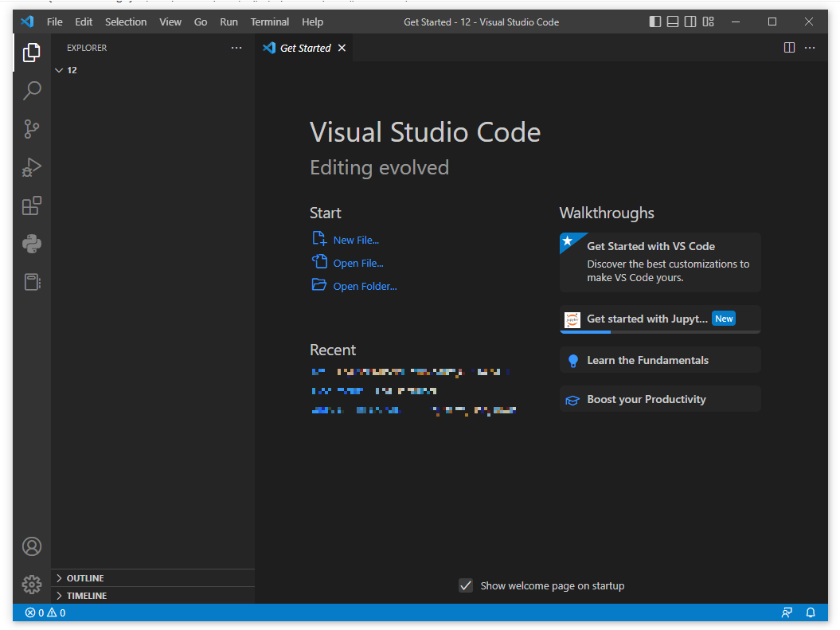Click the New badge on Jupyter card
The image size is (840, 630).
point(724,319)
